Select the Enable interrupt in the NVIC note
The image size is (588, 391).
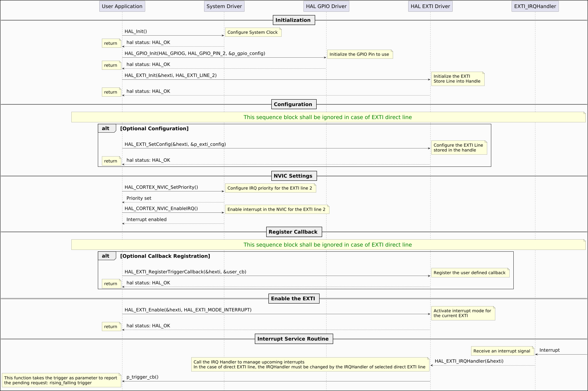[277, 209]
